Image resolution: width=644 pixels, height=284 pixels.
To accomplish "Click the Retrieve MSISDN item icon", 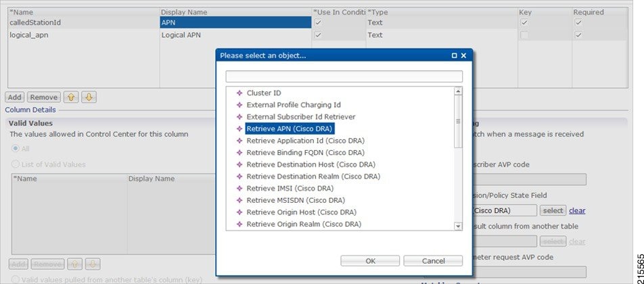I will pos(240,200).
